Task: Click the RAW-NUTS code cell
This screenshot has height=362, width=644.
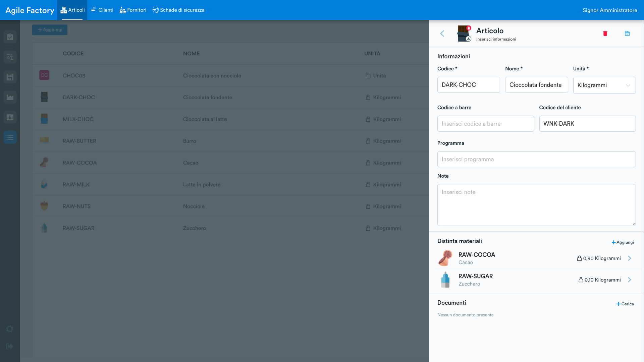Action: pyautogui.click(x=76, y=206)
